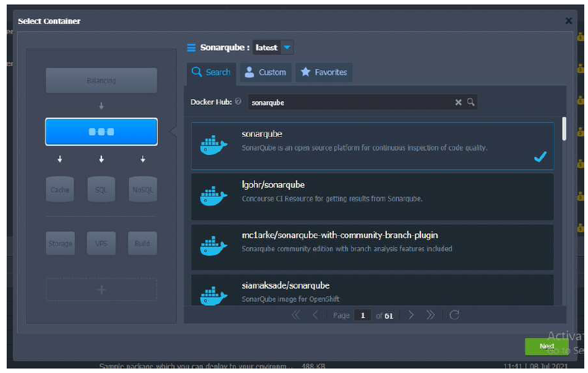
Task: Clear the sonarqube search text X icon
Action: coord(458,102)
